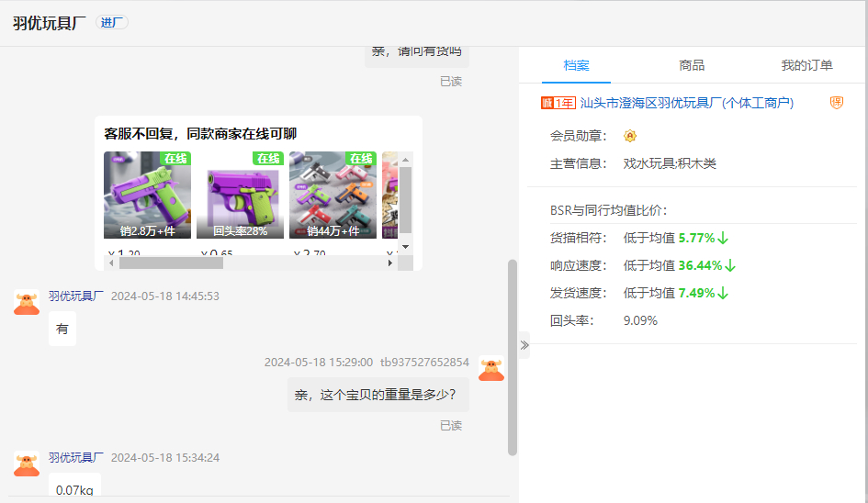Click the 诚信通 1年 badge icon
The image size is (868, 503).
coord(558,103)
